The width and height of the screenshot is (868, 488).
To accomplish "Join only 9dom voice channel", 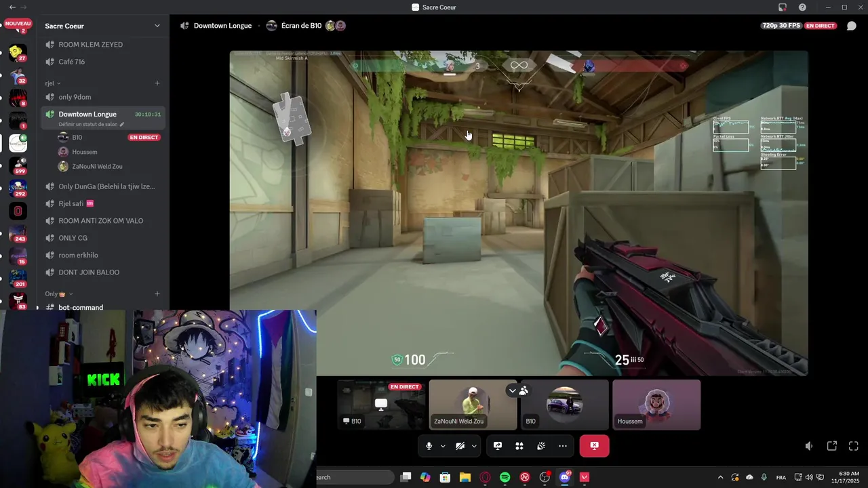I will [102, 97].
